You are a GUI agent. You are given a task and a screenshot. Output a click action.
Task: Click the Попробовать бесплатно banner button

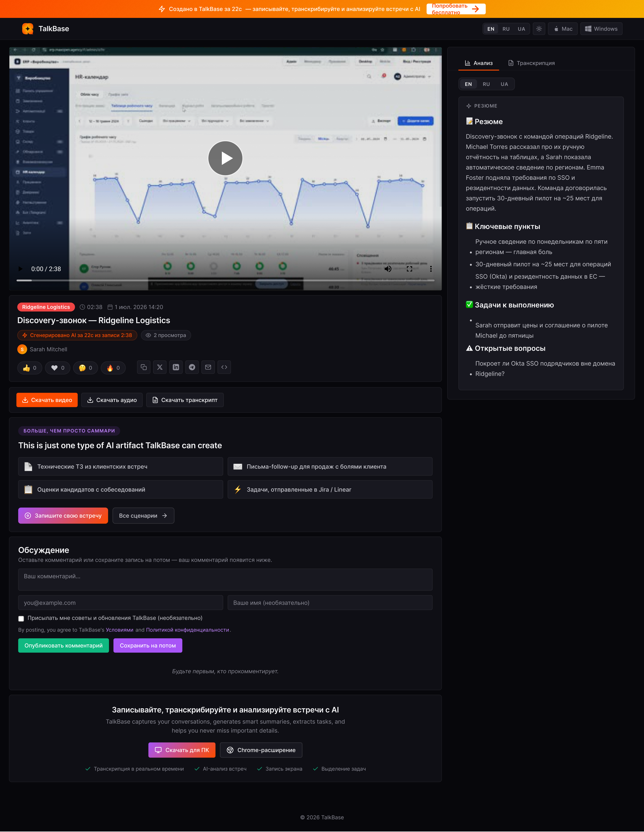[x=456, y=9]
